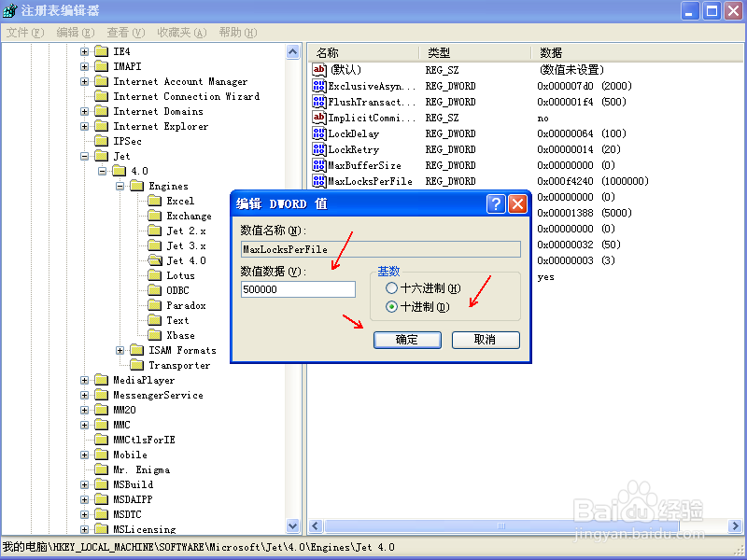
Task: Collapse the Jet tree node
Action: [84, 156]
